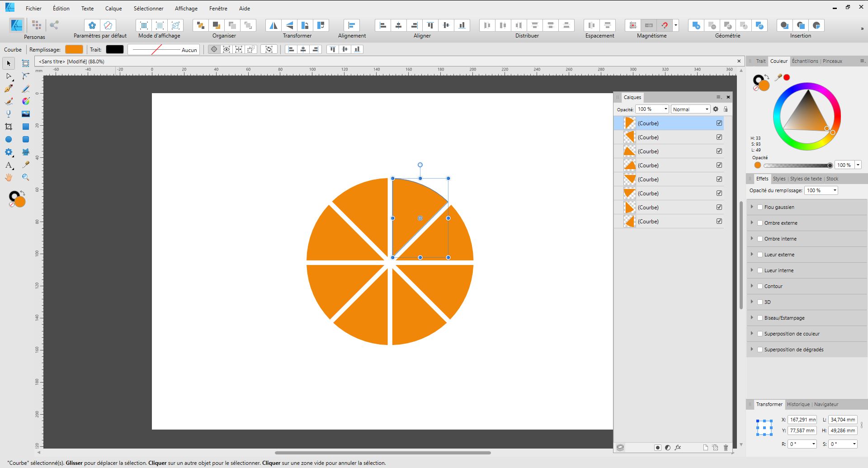Flip the selection horizontally in Transformer
The width and height of the screenshot is (868, 468).
274,25
